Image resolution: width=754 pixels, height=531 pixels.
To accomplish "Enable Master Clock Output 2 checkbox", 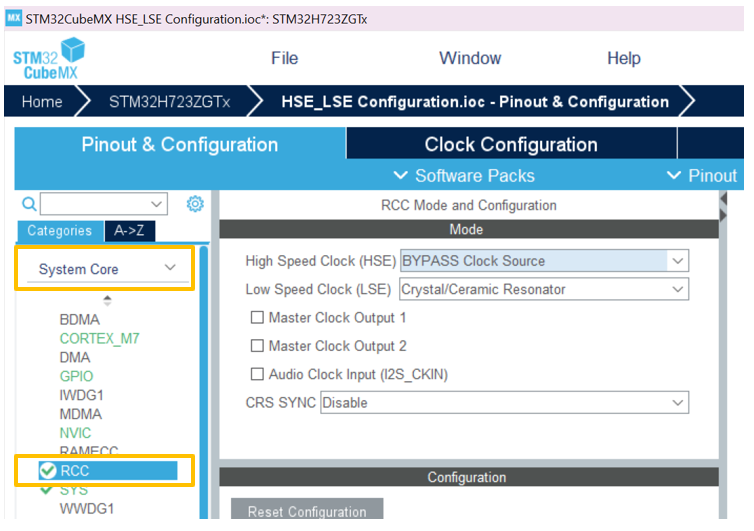I will click(257, 346).
